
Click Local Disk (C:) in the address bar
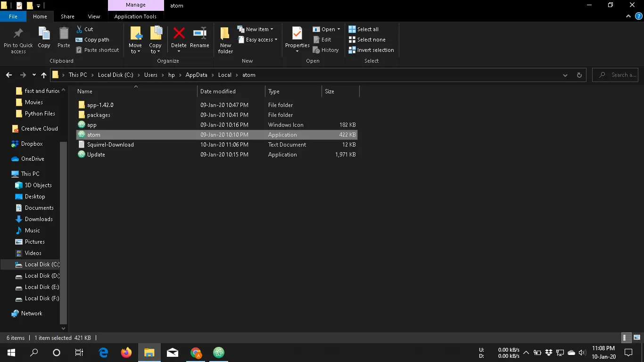(x=116, y=75)
